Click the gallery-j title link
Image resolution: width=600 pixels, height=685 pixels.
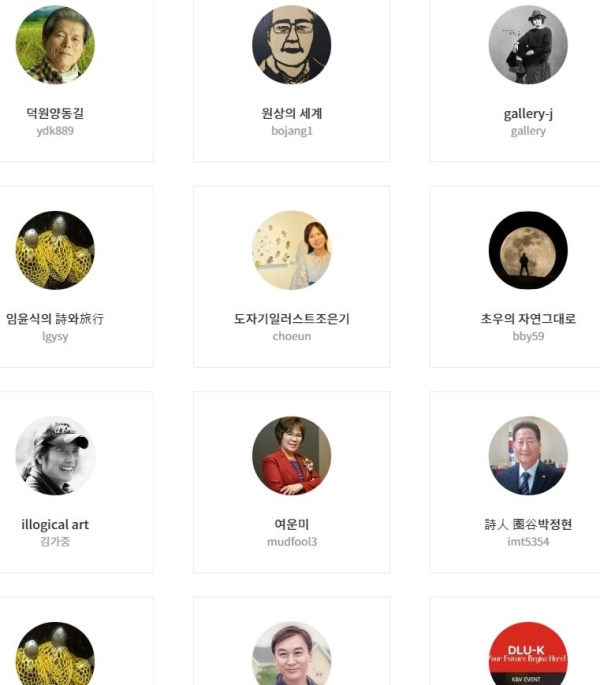pyautogui.click(x=528, y=114)
